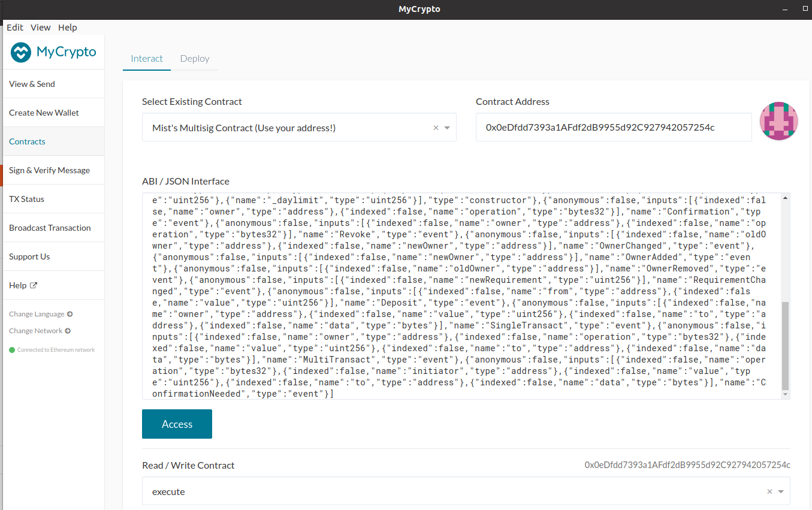The image size is (812, 510).
Task: Focus the Contract Address input field
Action: click(614, 127)
